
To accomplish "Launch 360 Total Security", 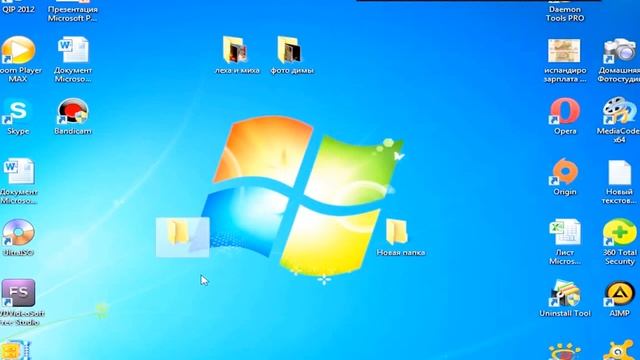I will [619, 242].
